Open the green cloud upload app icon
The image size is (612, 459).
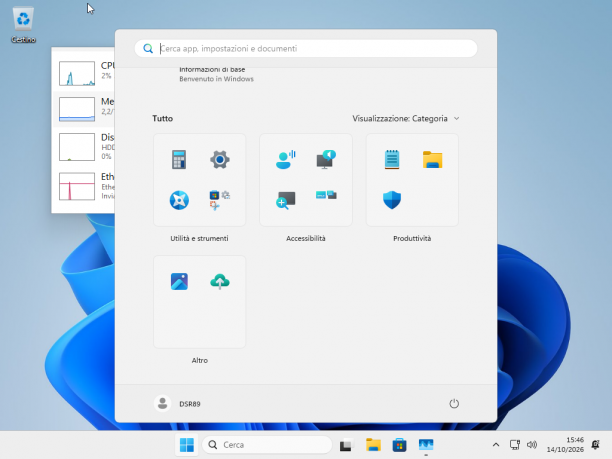tap(220, 281)
